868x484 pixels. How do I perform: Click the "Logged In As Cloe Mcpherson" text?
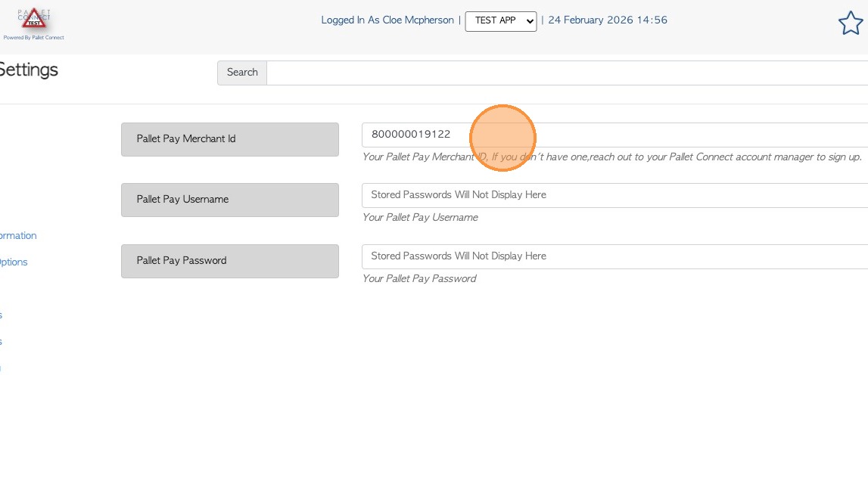click(x=387, y=20)
